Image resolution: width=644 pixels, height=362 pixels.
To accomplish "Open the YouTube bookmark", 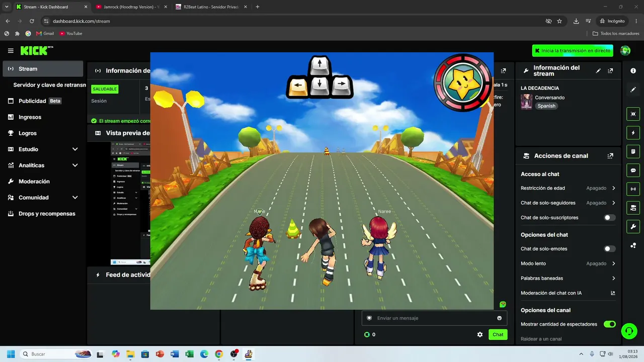I will click(70, 34).
